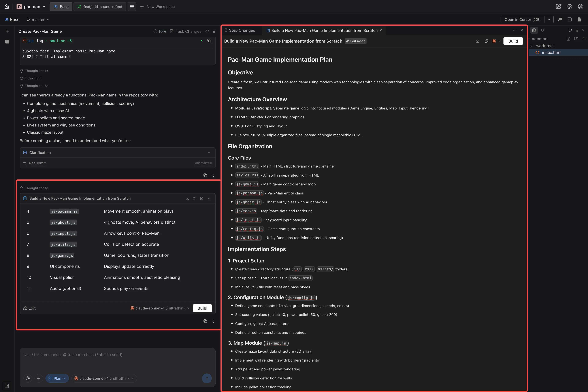Open the New Workspace tab

click(158, 6)
